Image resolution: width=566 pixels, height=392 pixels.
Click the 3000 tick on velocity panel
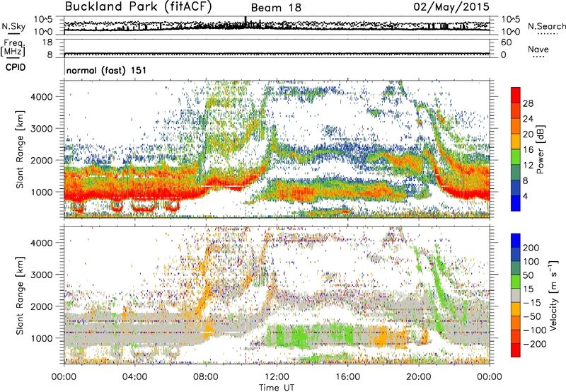tap(41, 275)
